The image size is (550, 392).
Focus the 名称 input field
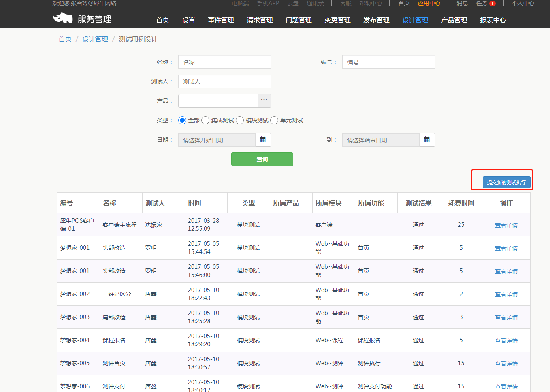pyautogui.click(x=225, y=62)
